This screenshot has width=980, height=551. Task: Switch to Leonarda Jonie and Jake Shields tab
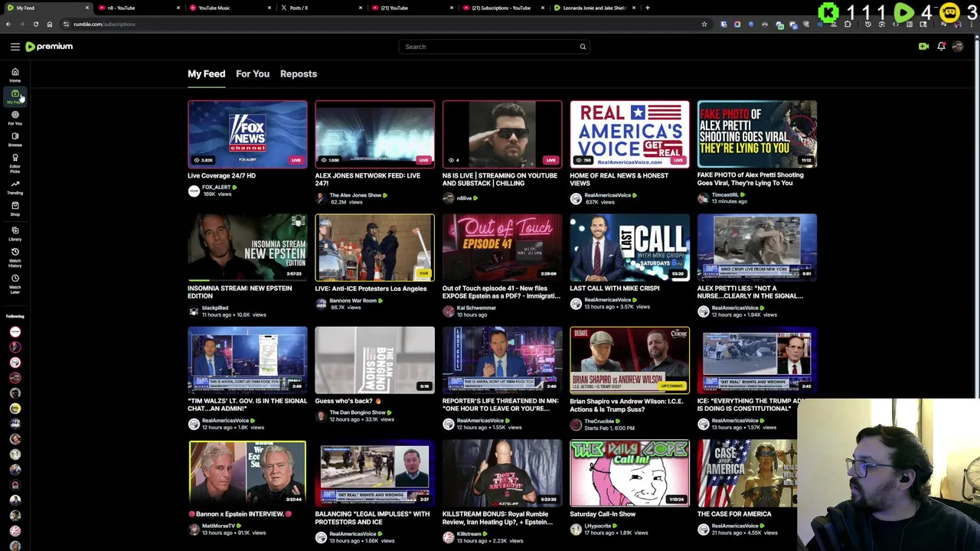coord(593,8)
